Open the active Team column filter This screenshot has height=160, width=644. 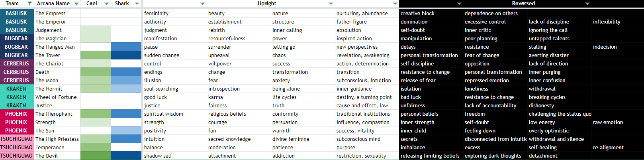[29, 4]
